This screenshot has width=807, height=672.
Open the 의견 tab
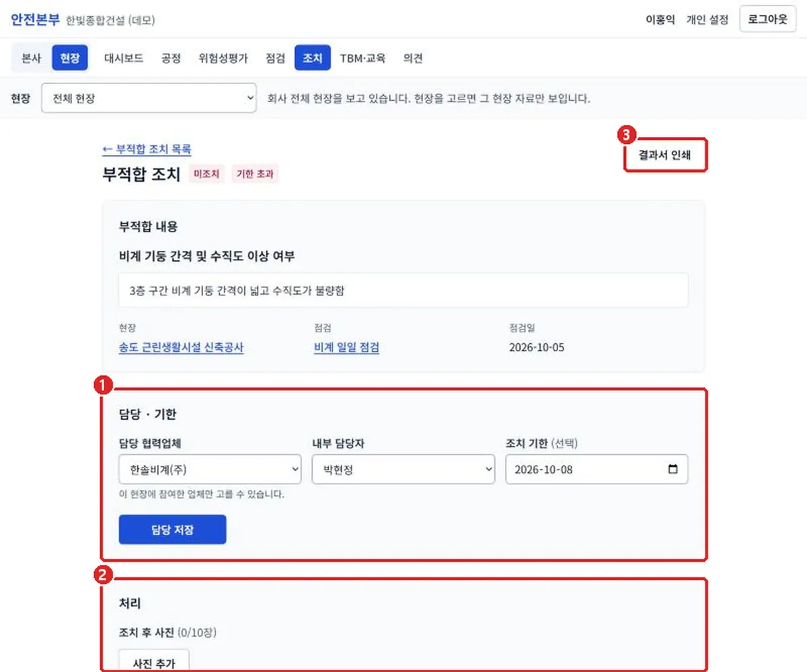click(x=413, y=58)
